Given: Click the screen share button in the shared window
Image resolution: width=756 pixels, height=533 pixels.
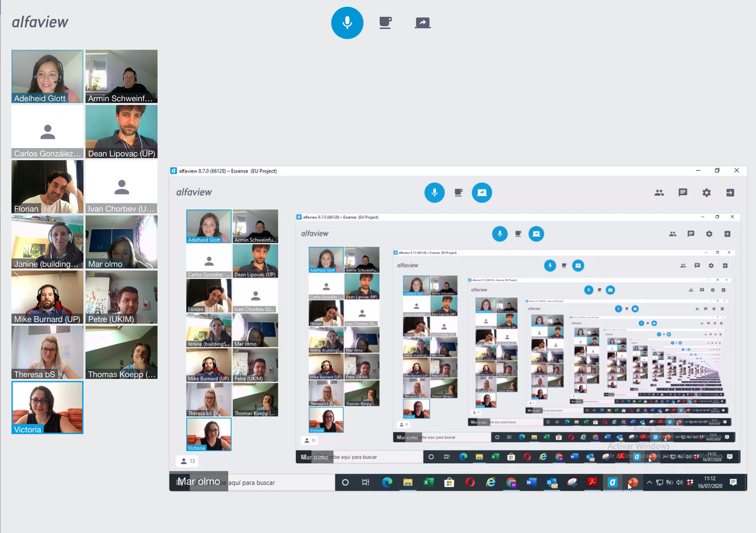Looking at the screenshot, I should (x=482, y=192).
